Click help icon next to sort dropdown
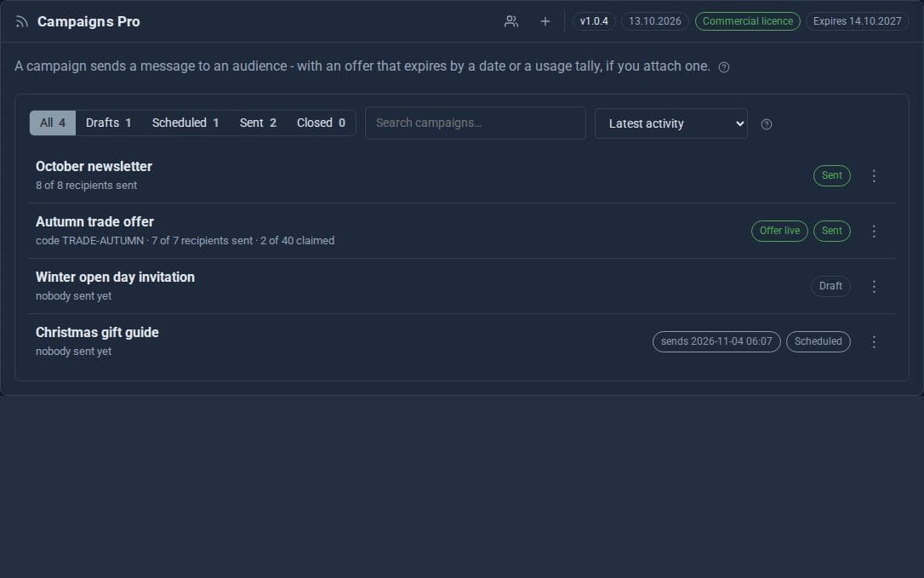Image resolution: width=924 pixels, height=578 pixels. (x=766, y=124)
